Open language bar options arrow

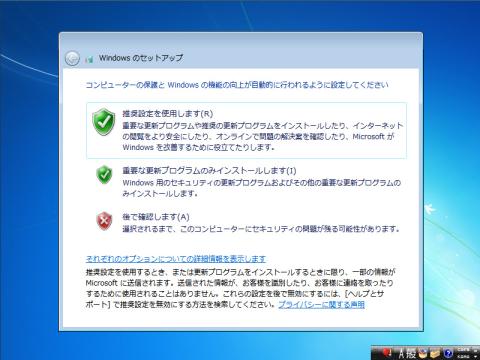[x=475, y=357]
